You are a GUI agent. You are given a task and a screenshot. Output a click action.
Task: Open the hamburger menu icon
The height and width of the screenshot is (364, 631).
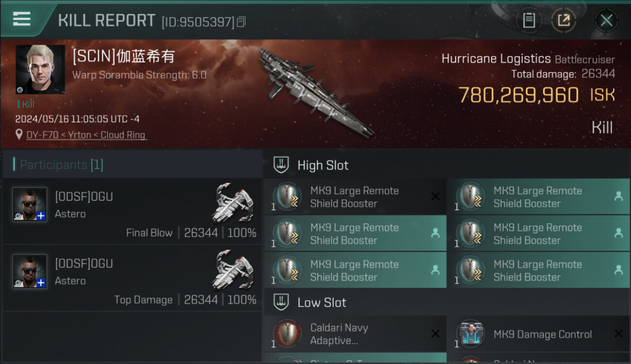(x=22, y=19)
